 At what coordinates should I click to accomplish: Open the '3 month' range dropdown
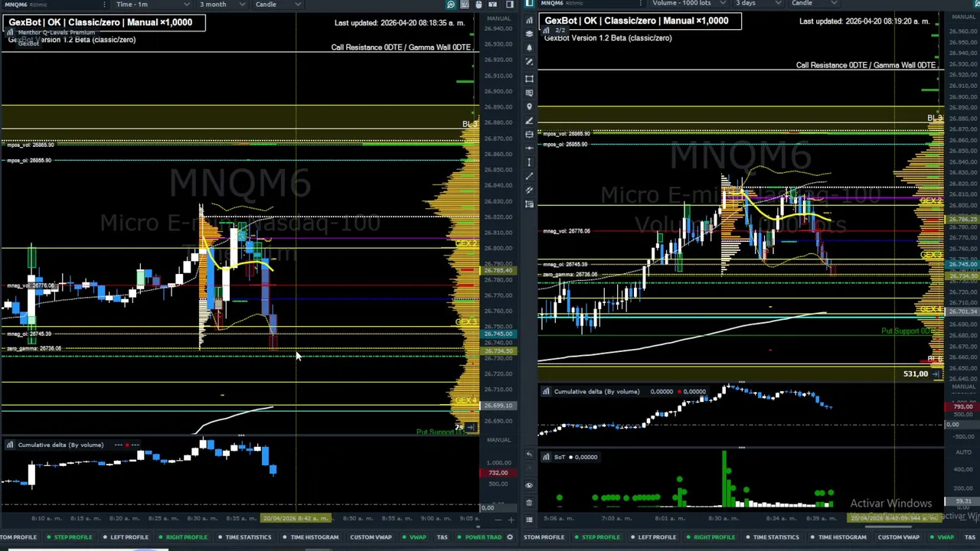coord(222,5)
